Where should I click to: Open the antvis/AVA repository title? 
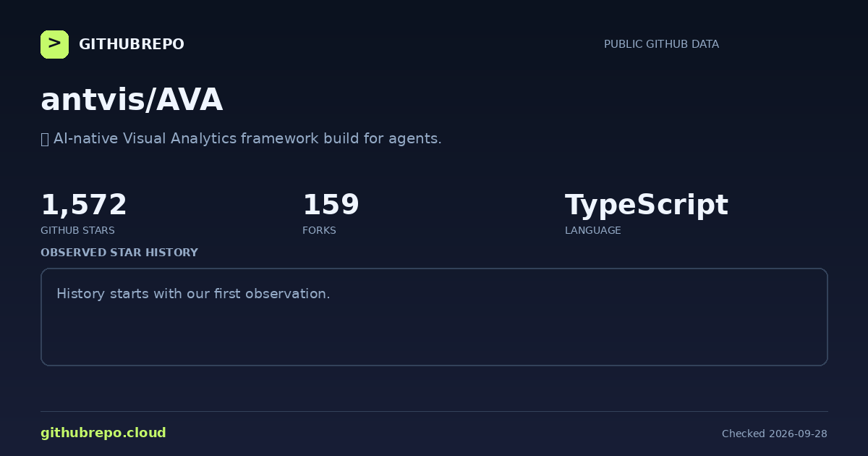[x=132, y=100]
